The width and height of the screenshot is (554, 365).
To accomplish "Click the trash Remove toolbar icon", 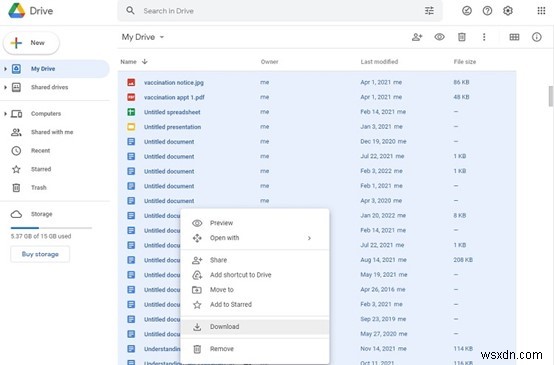I will pos(462,37).
